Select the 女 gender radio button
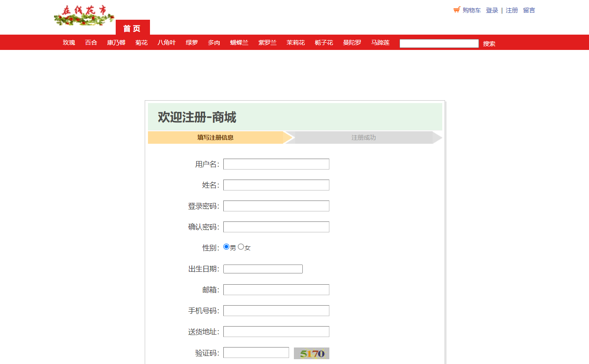Viewport: 589px width, 364px height. click(x=241, y=247)
